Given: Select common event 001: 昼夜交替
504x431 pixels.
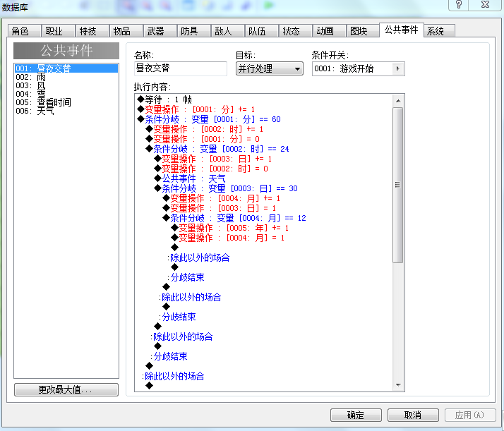Looking at the screenshot, I should [66, 68].
